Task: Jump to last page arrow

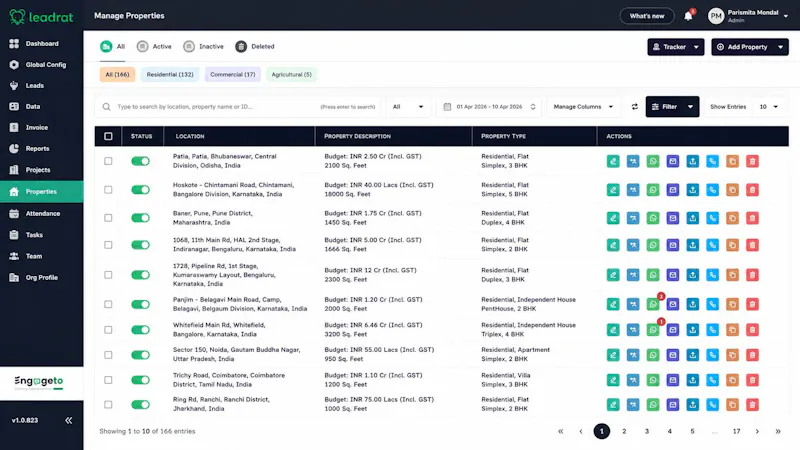Action: [778, 431]
